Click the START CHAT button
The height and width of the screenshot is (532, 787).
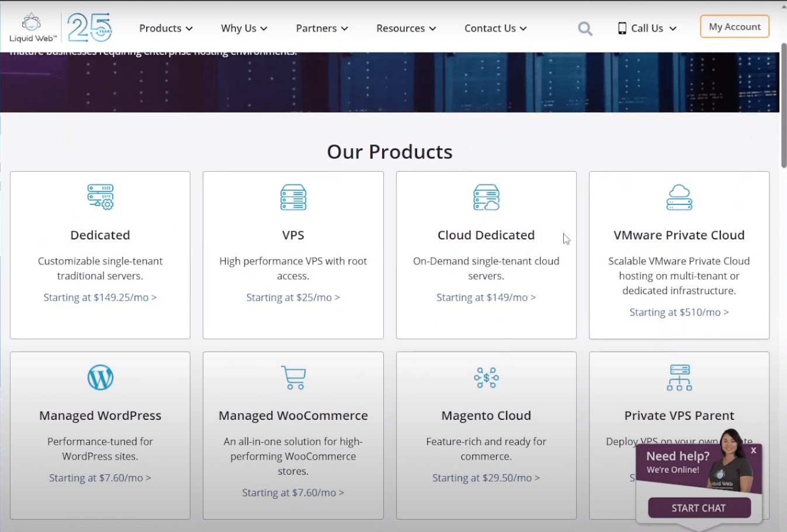click(699, 508)
